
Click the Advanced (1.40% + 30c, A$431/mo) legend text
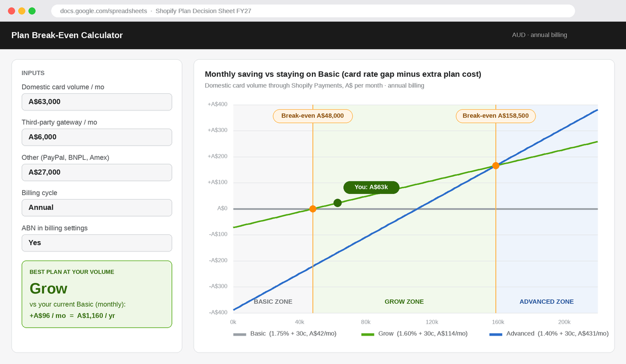[x=557, y=334]
